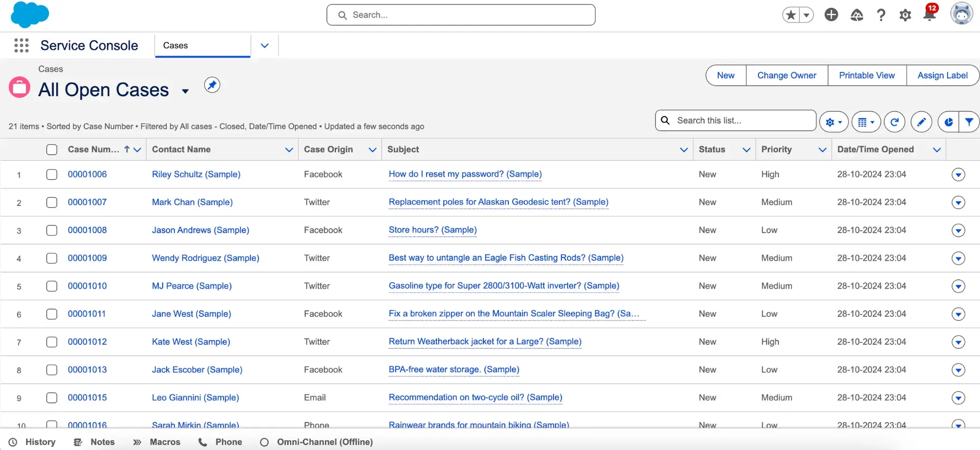Click the global create plus icon
Image resolution: width=980 pixels, height=450 pixels.
tap(831, 15)
